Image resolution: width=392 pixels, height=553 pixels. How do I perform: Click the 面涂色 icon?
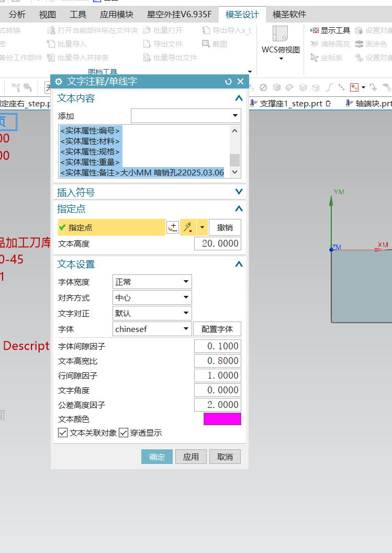[x=359, y=44]
